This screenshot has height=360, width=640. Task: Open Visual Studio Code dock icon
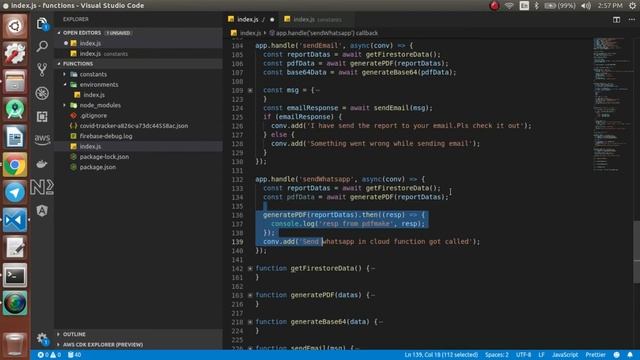[15, 220]
